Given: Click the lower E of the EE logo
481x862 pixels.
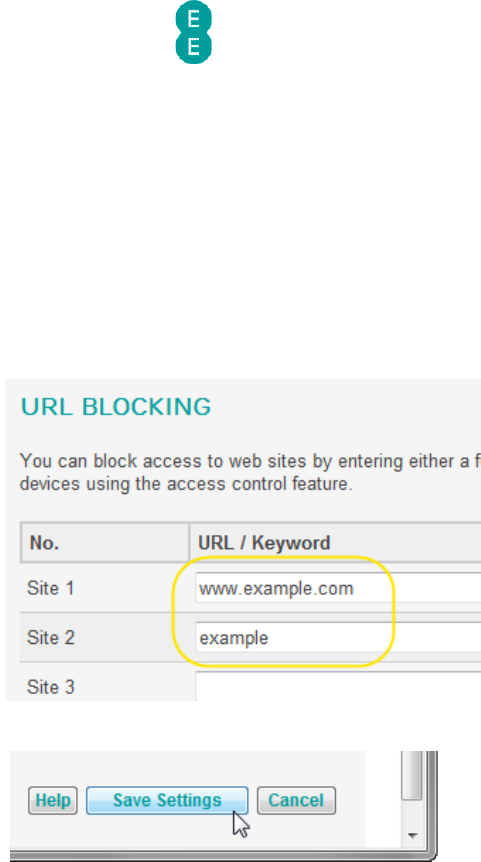Looking at the screenshot, I should [193, 48].
